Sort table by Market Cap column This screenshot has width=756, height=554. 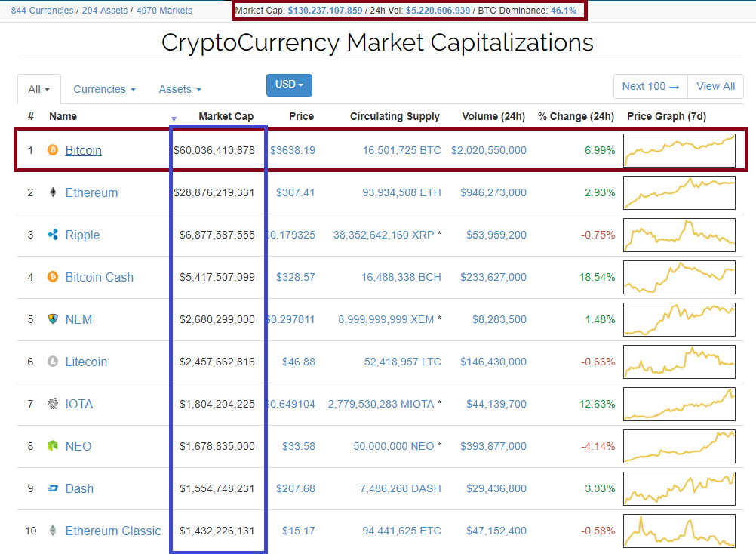[x=226, y=116]
